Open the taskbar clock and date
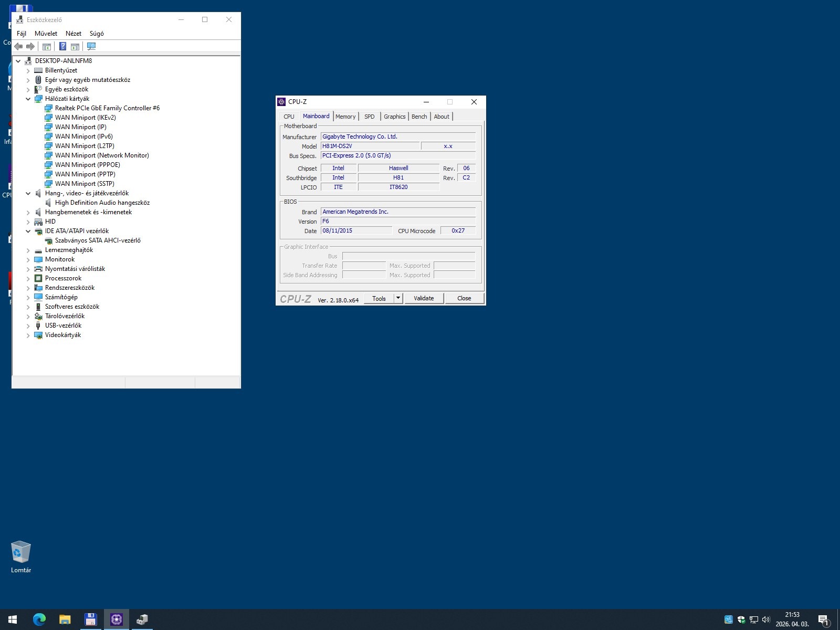840x630 pixels. [792, 619]
